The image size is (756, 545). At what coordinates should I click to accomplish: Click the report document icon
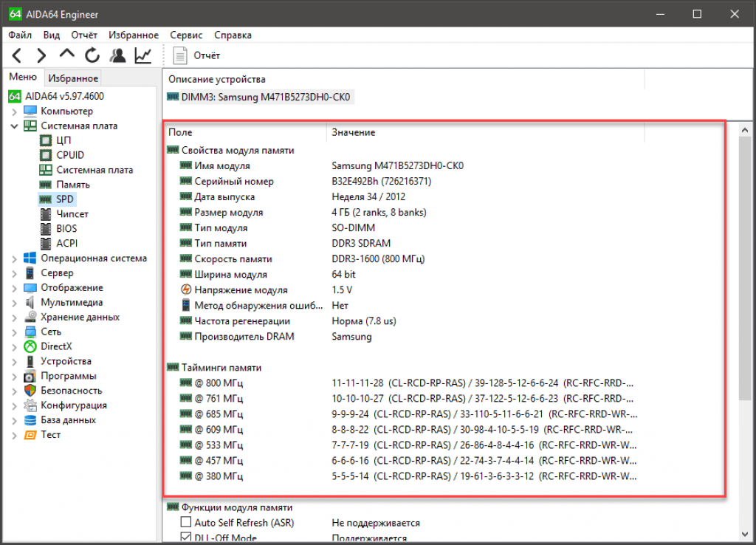tap(180, 56)
